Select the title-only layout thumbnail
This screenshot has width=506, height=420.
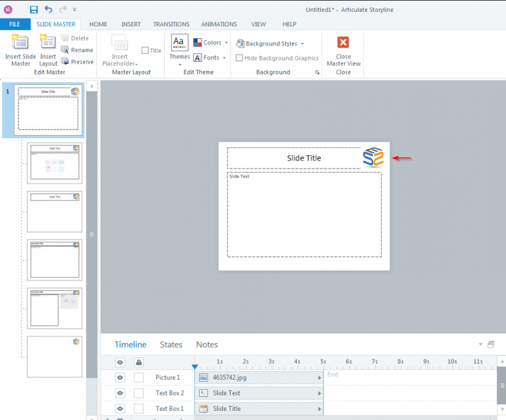point(55,211)
